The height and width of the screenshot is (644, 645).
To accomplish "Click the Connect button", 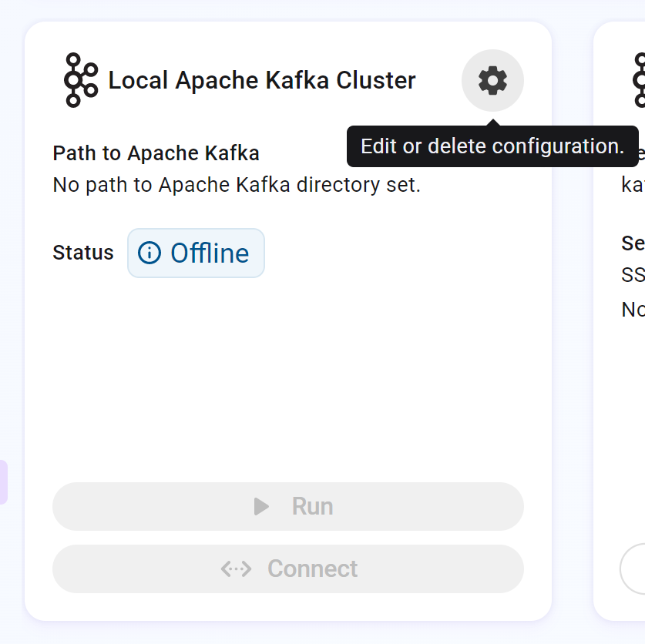I will tap(288, 569).
